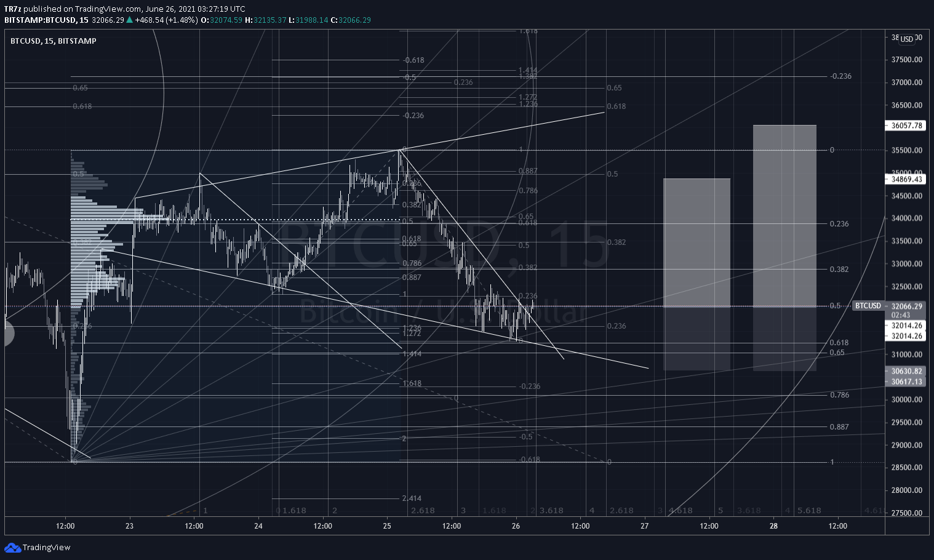
Task: Click the low value L:31988.14
Action: coord(309,20)
